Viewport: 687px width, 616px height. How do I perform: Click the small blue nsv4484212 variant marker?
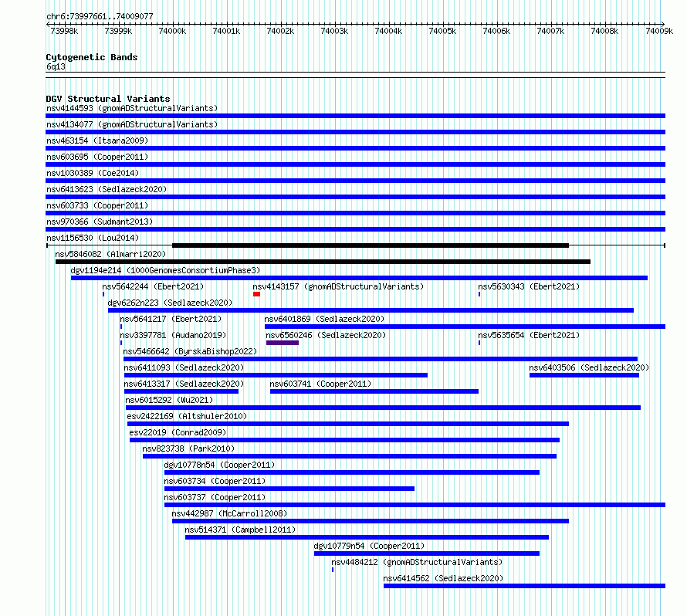pyautogui.click(x=333, y=570)
